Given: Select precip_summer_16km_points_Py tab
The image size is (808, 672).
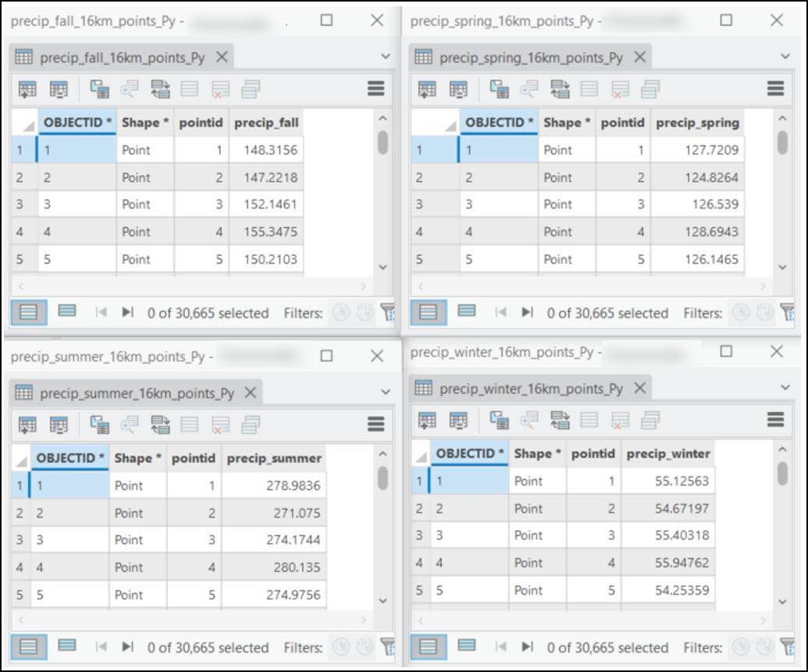Looking at the screenshot, I should 137,393.
